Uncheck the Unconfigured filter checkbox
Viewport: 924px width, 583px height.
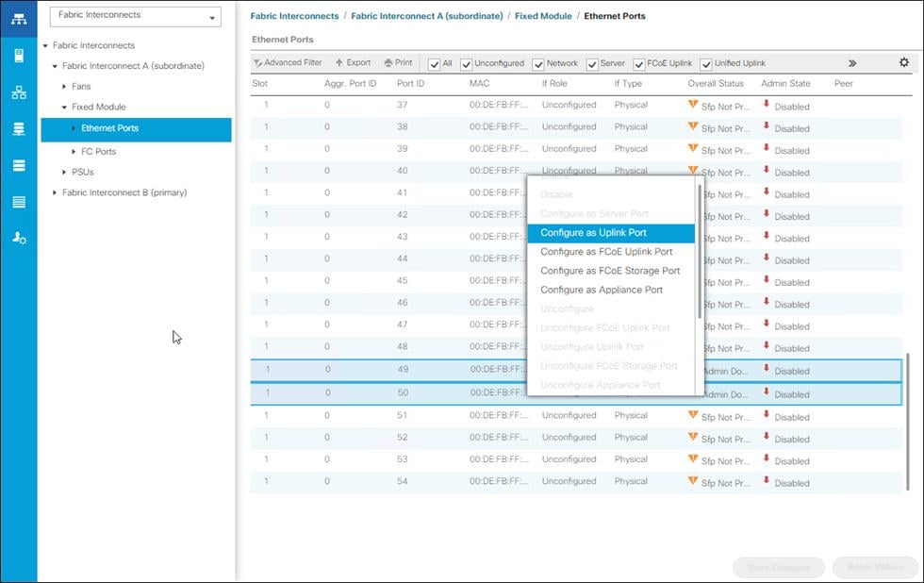click(x=465, y=62)
